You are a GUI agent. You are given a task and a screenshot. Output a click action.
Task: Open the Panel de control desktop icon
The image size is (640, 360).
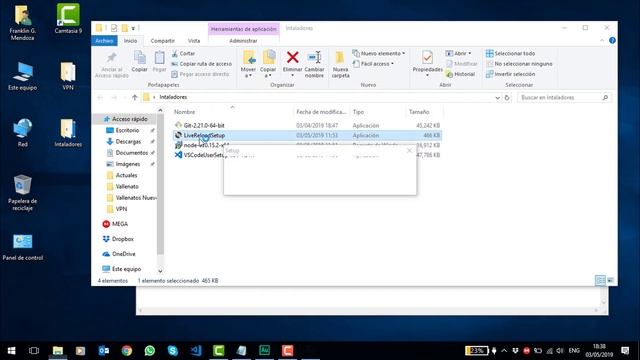click(22, 247)
